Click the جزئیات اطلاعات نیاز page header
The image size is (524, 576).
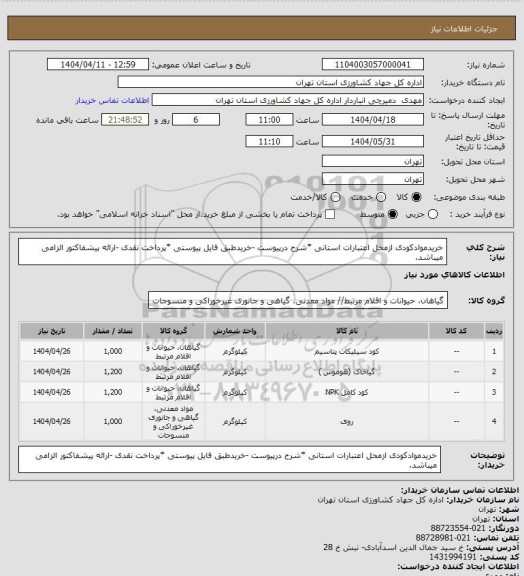click(x=464, y=29)
